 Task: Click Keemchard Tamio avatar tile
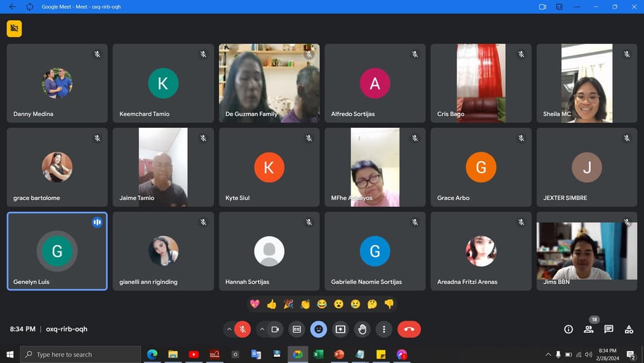(163, 83)
